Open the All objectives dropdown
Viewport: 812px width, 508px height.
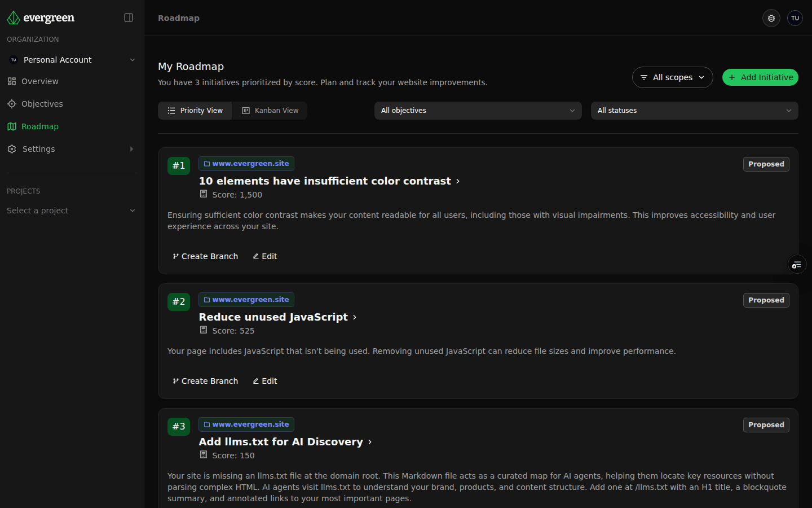tap(478, 110)
